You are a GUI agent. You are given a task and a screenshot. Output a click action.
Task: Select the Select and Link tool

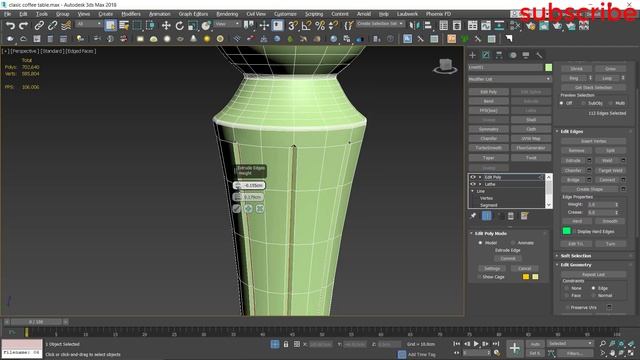point(39,26)
